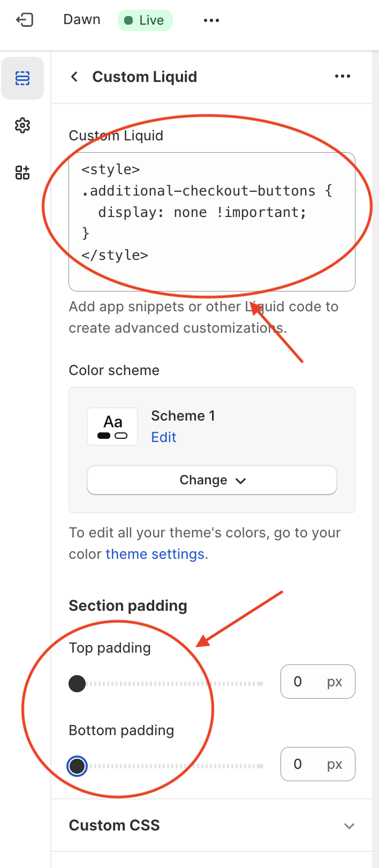379x868 pixels.
Task: Click the Bottom padding px value field
Action: 317,764
